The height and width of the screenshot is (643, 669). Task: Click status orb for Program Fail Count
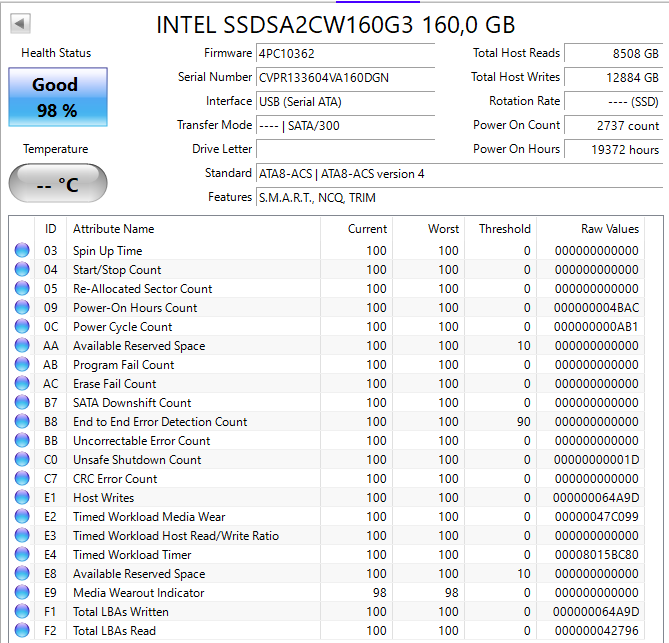tap(22, 365)
